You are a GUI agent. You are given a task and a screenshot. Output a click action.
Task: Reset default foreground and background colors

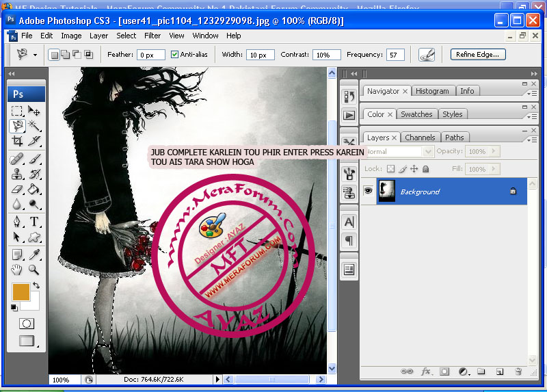[14, 308]
